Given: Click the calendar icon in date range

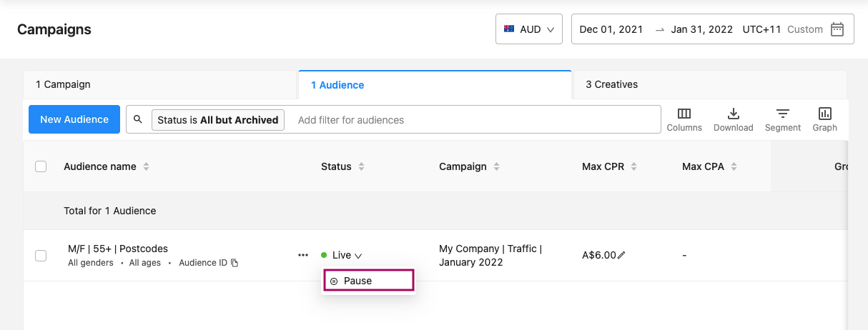Looking at the screenshot, I should tap(837, 29).
